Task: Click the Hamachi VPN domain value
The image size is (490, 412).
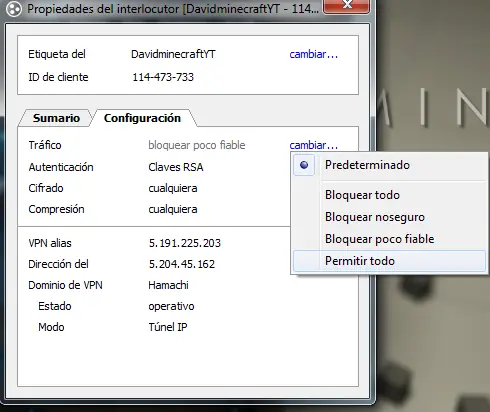Action: click(x=168, y=285)
